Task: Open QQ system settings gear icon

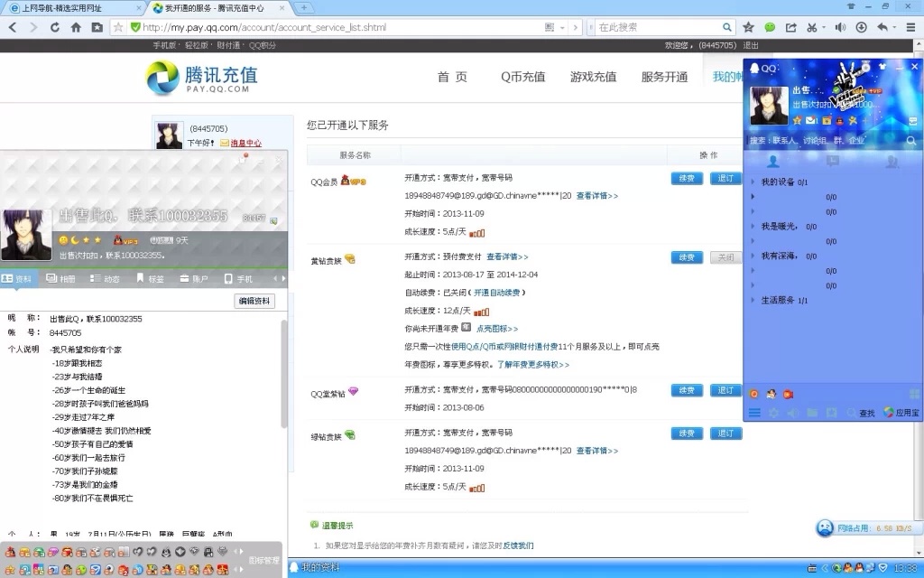Action: click(773, 413)
